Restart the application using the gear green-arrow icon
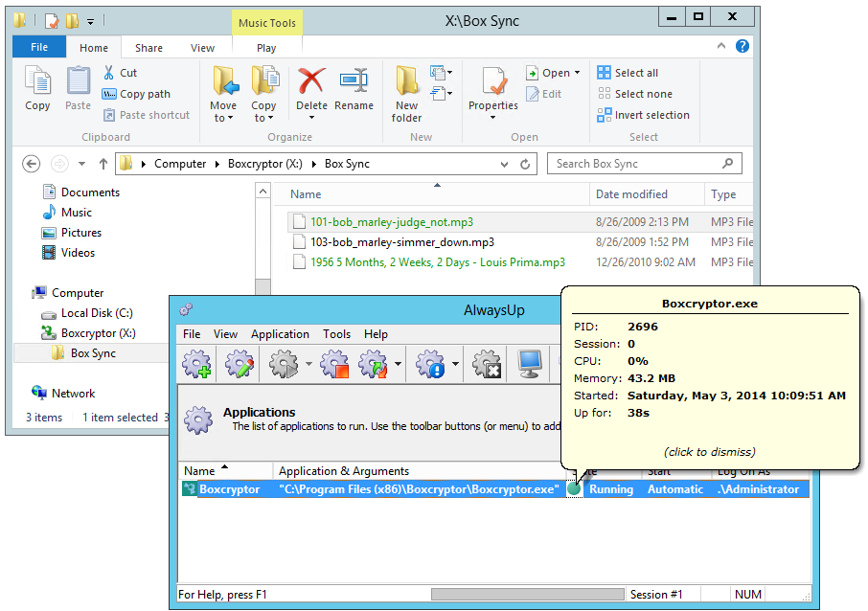 coord(374,364)
